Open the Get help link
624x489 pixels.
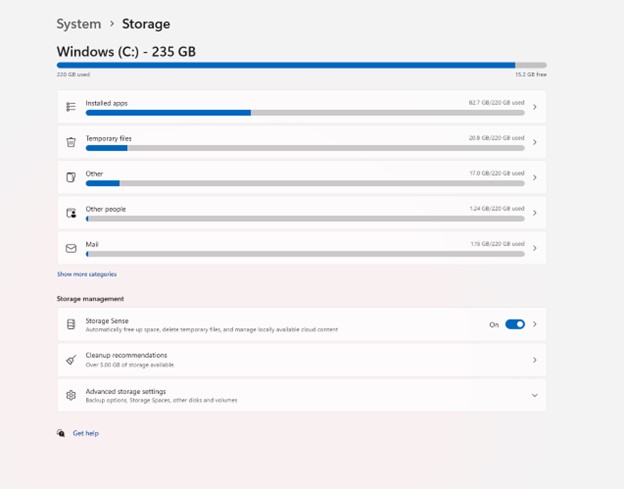(86, 433)
